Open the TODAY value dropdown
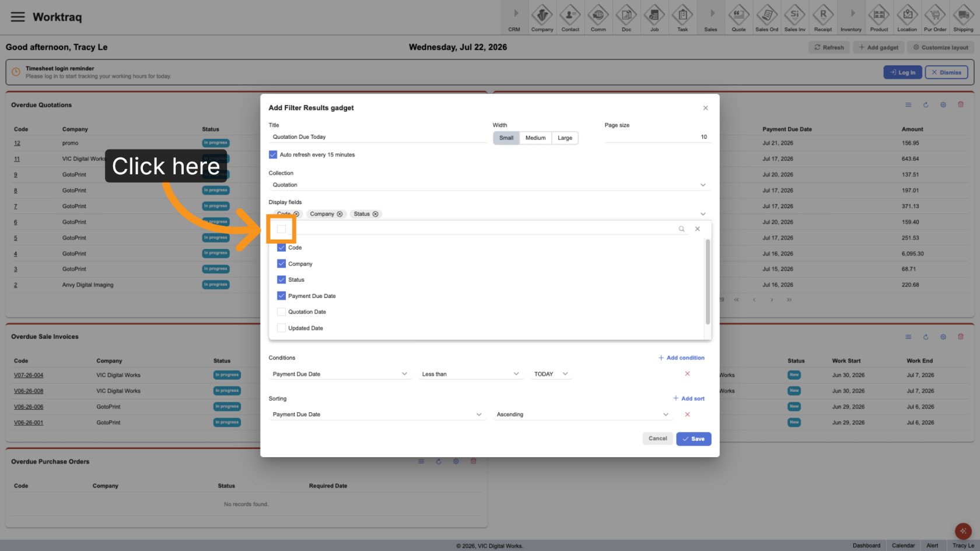The height and width of the screenshot is (551, 980). click(551, 374)
